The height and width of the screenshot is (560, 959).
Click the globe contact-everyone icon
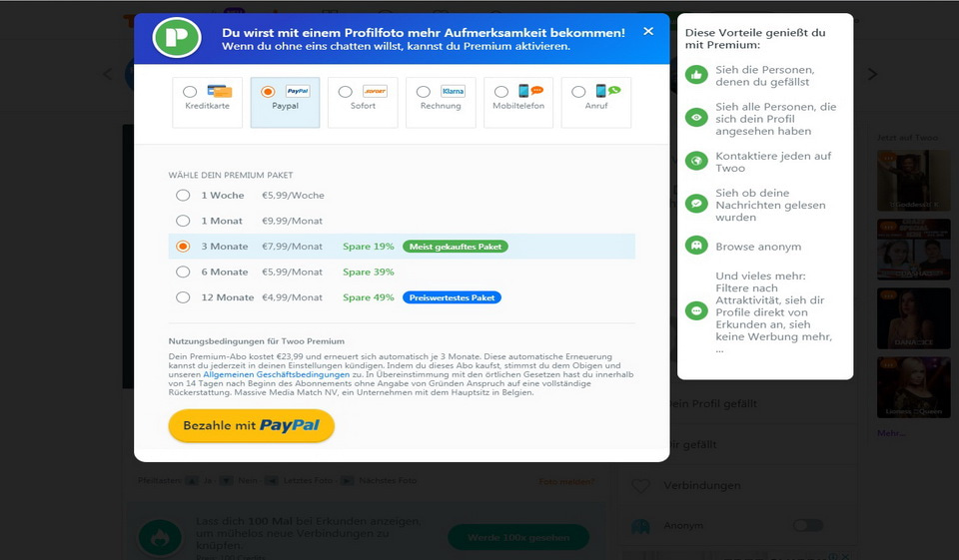click(x=696, y=162)
